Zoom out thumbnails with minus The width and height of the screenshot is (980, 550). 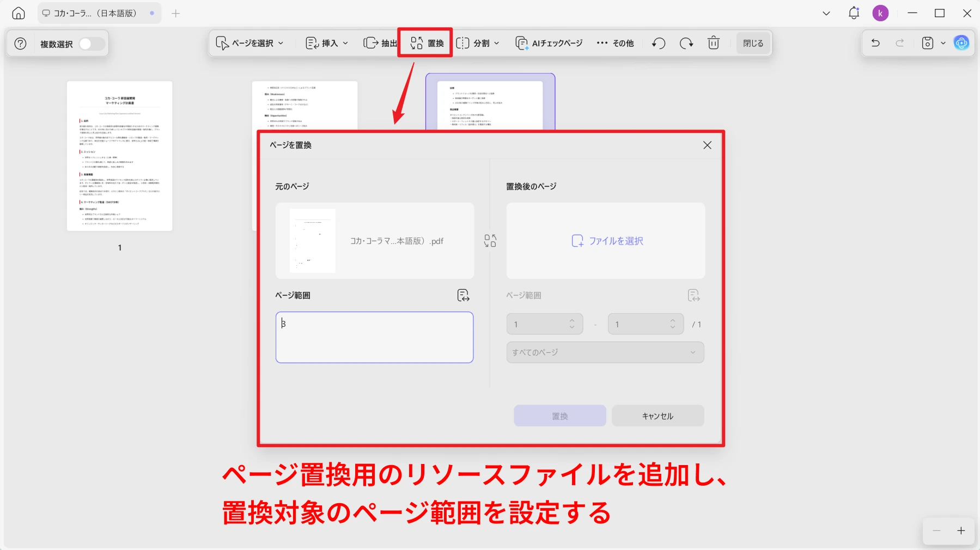tap(936, 530)
